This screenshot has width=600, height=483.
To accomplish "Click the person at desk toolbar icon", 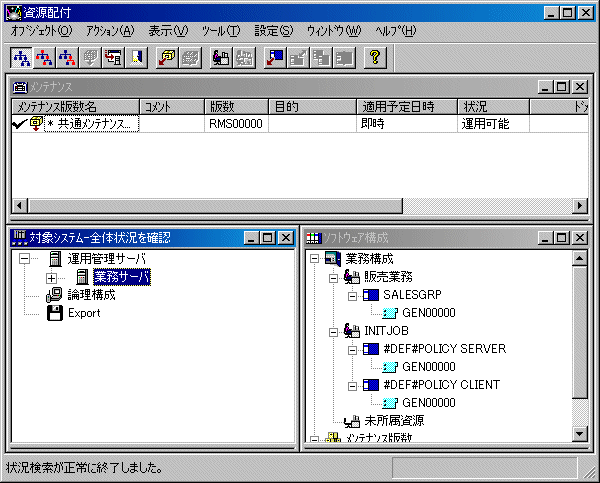I will (221, 58).
